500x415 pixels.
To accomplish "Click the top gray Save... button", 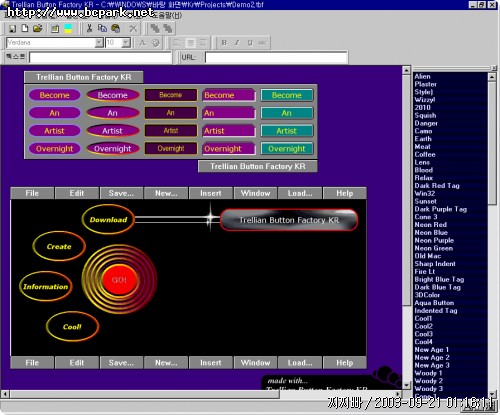I will click(x=121, y=193).
